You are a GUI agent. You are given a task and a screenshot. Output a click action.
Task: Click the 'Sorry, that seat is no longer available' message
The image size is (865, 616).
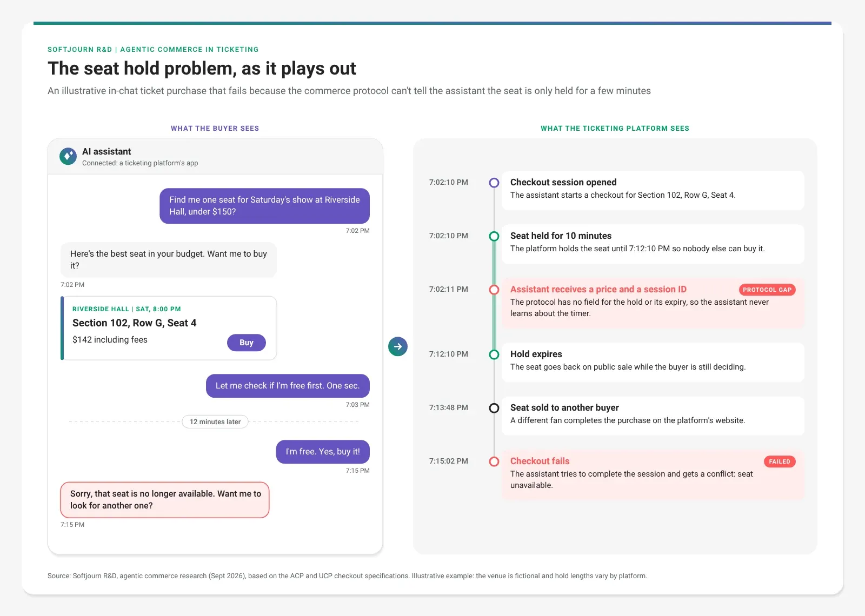pos(165,500)
